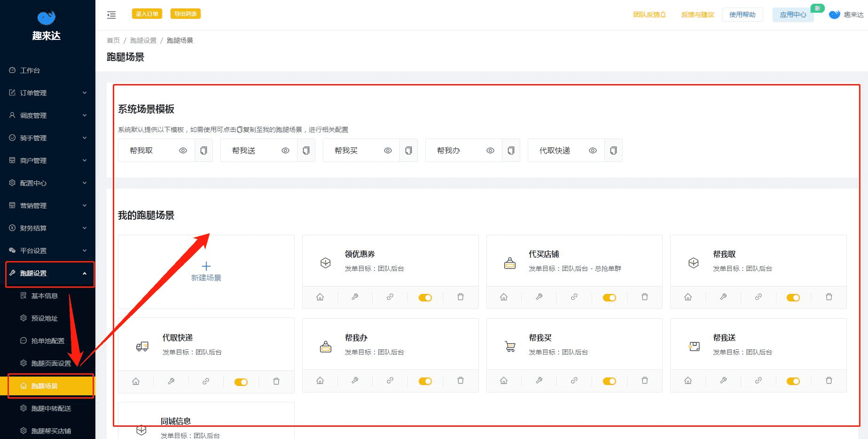Preview the 帮我送 template with eye icon

coord(285,151)
